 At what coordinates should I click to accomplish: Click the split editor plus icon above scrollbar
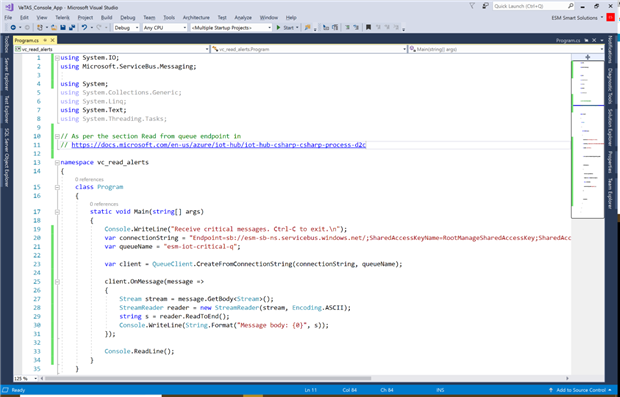(x=588, y=57)
